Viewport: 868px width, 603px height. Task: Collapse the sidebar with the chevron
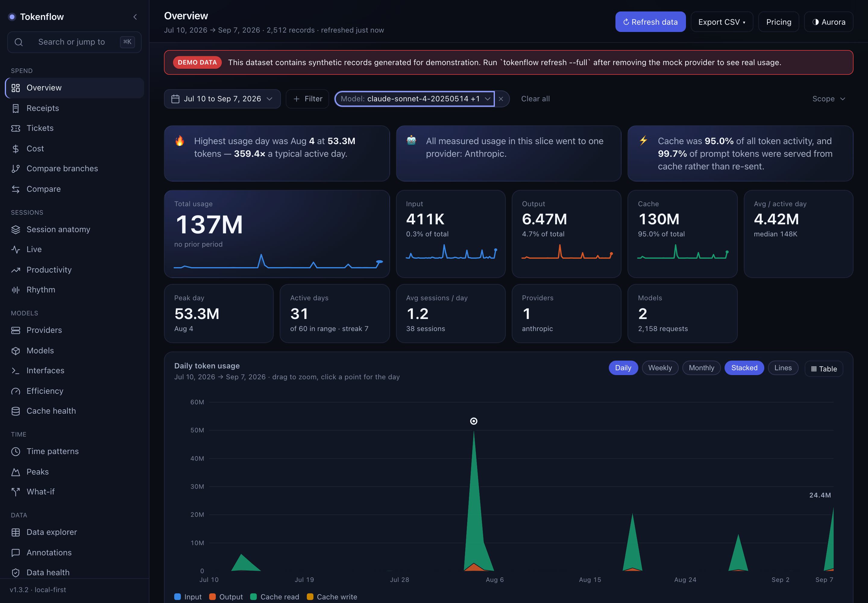pos(135,17)
